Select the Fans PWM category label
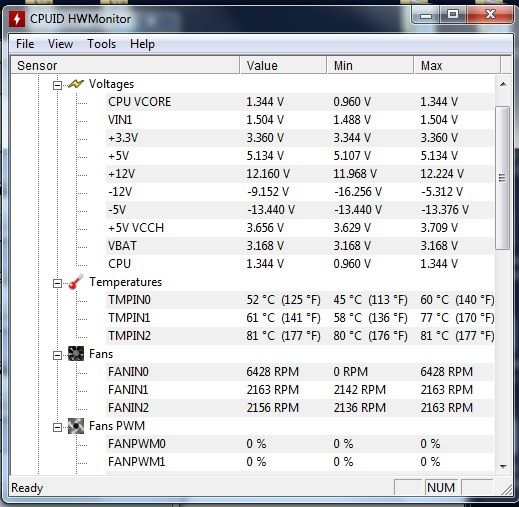The height and width of the screenshot is (507, 519). tap(117, 426)
